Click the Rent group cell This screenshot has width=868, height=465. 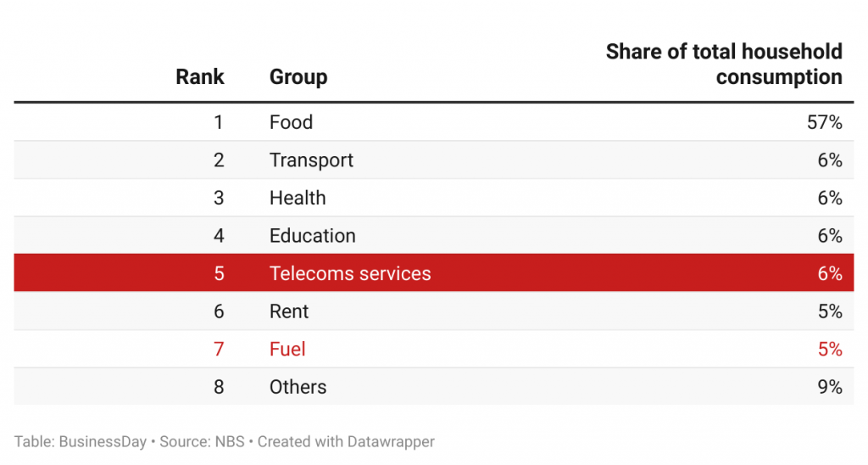pos(289,311)
